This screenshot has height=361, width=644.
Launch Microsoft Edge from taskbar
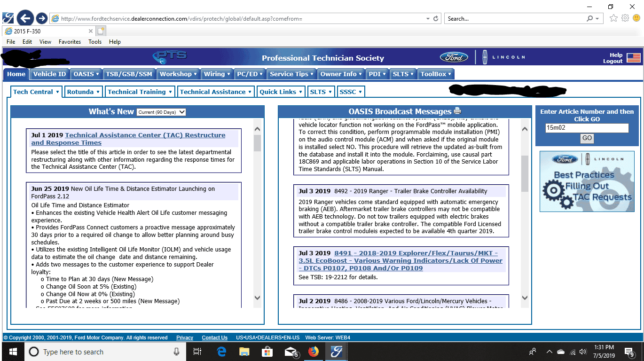click(x=221, y=352)
